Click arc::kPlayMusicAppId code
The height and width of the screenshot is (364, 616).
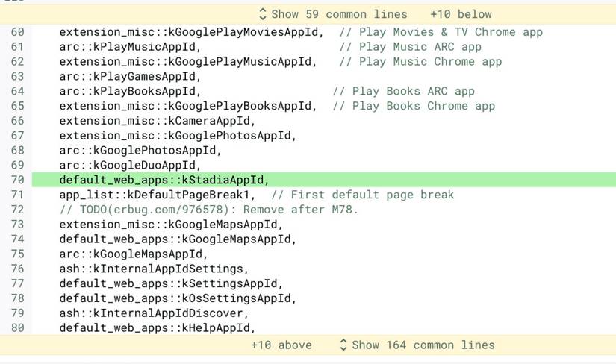coord(130,47)
